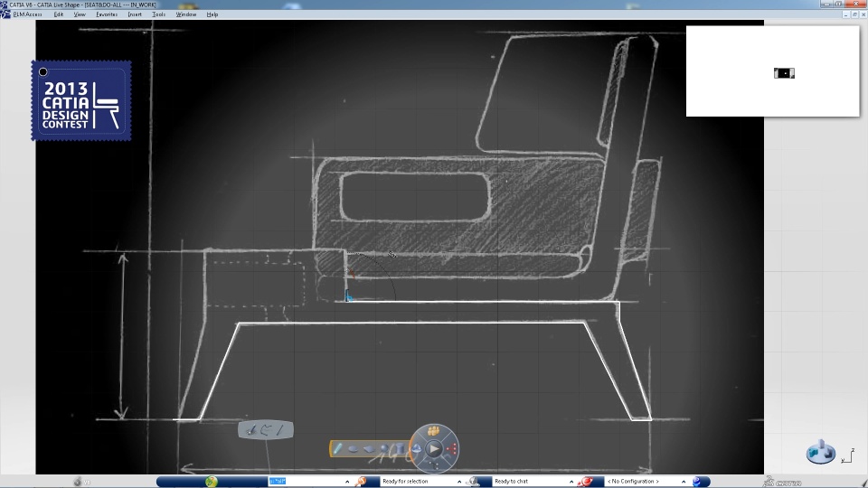The image size is (868, 488).
Task: Select the polyline curve sketch tool
Action: (x=265, y=430)
